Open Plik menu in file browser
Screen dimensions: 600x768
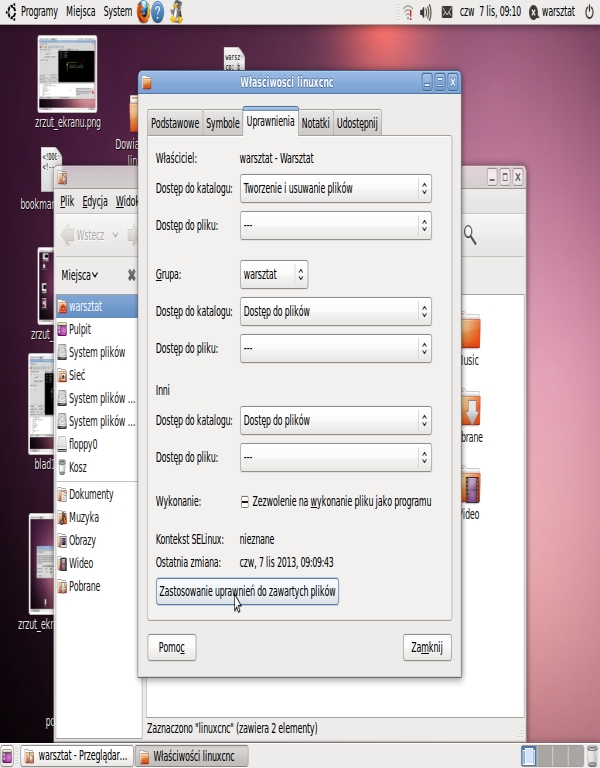(67, 201)
